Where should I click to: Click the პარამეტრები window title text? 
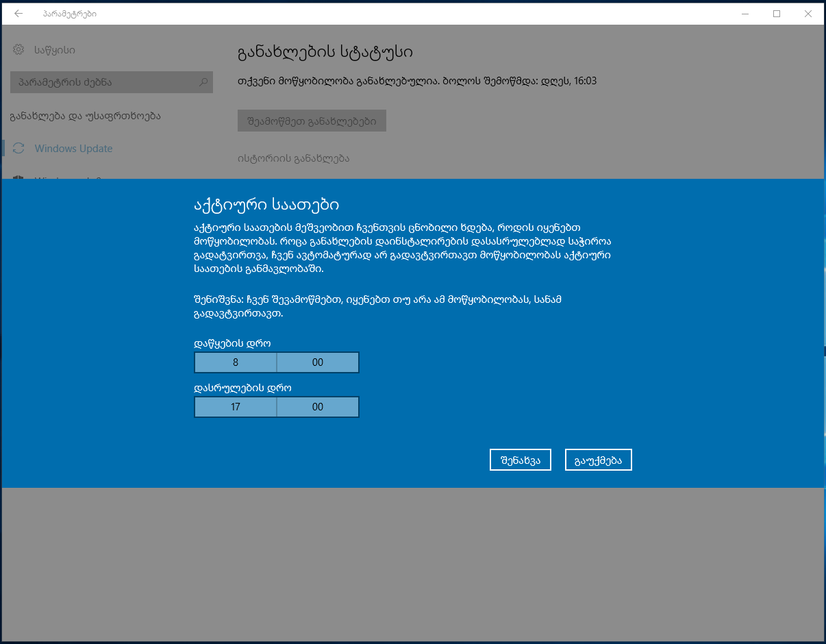(69, 14)
